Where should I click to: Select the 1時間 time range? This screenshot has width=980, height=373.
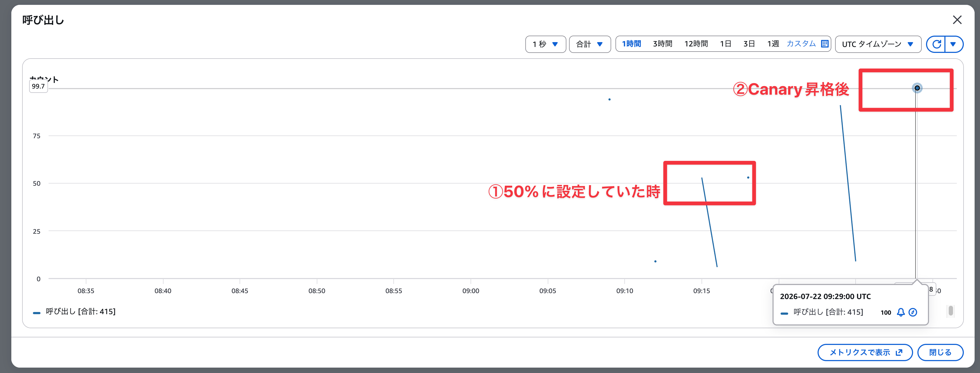tap(631, 44)
